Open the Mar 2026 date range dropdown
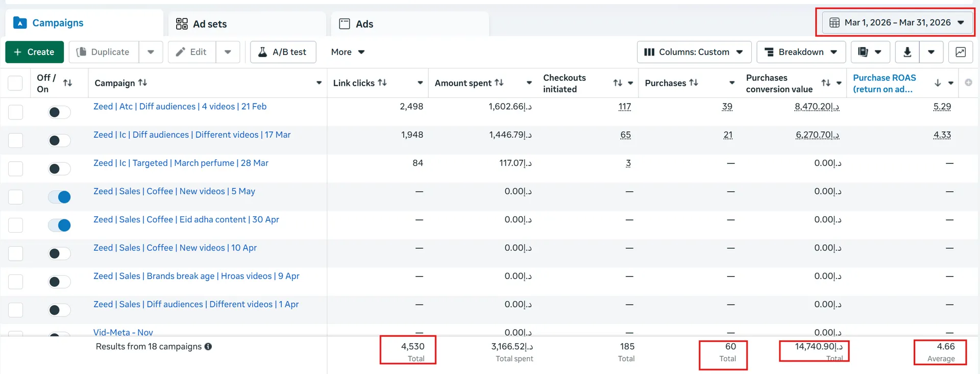This screenshot has width=980, height=374. click(x=896, y=22)
